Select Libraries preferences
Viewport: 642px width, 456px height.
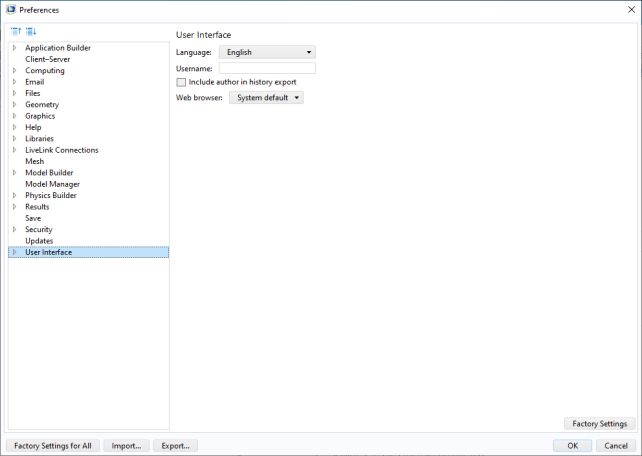[x=39, y=138]
